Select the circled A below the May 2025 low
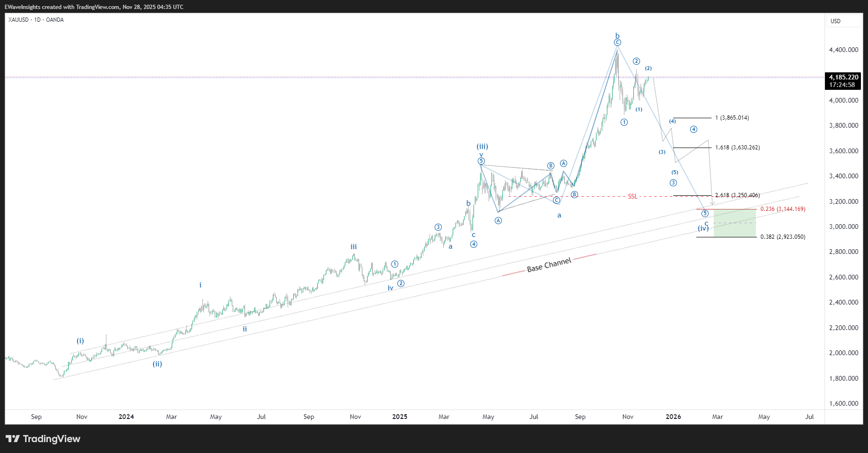868x453 pixels. [x=498, y=220]
